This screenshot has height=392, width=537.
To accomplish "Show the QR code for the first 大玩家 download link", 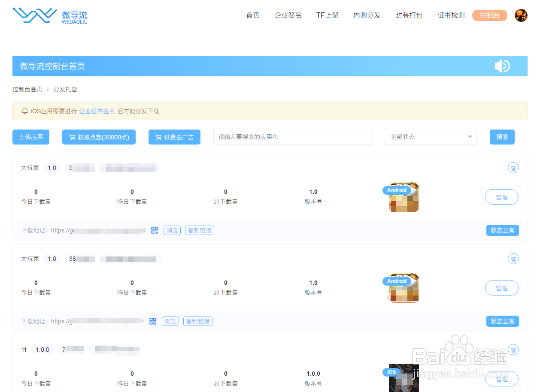I will [155, 230].
